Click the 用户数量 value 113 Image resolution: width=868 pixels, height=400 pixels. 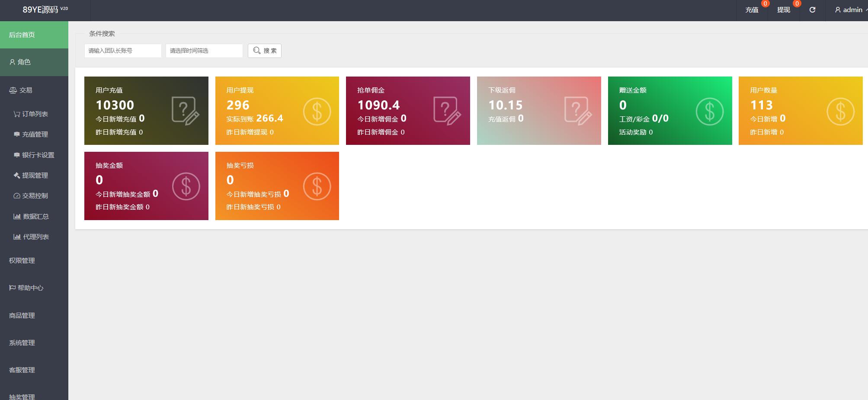761,105
